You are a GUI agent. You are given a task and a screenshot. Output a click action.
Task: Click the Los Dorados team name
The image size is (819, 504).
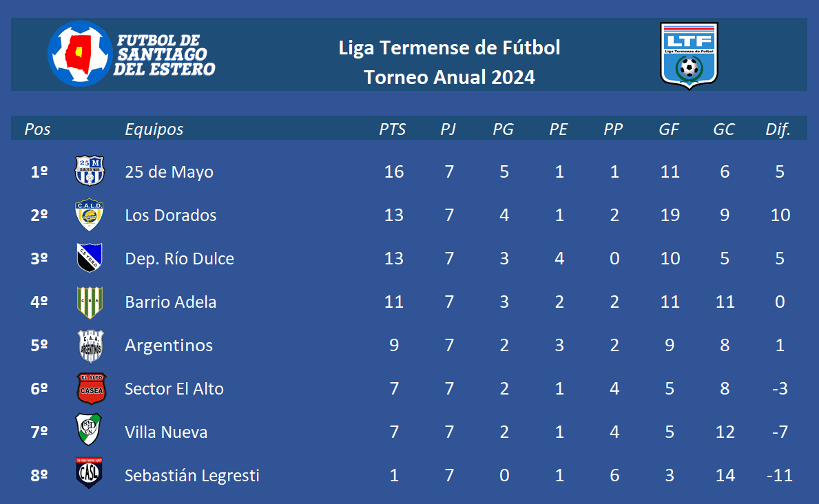coord(170,216)
